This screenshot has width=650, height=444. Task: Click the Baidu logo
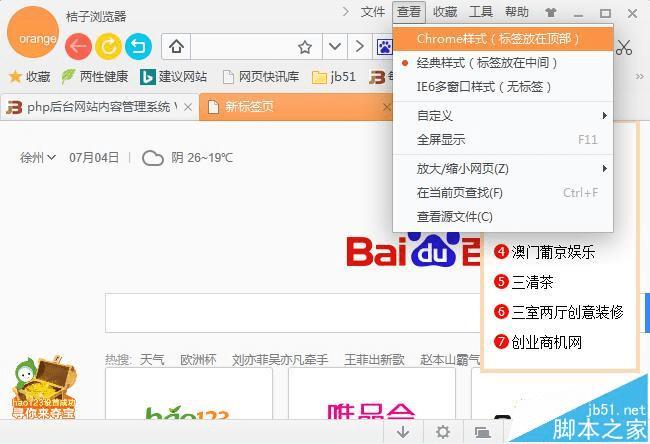pyautogui.click(x=413, y=250)
